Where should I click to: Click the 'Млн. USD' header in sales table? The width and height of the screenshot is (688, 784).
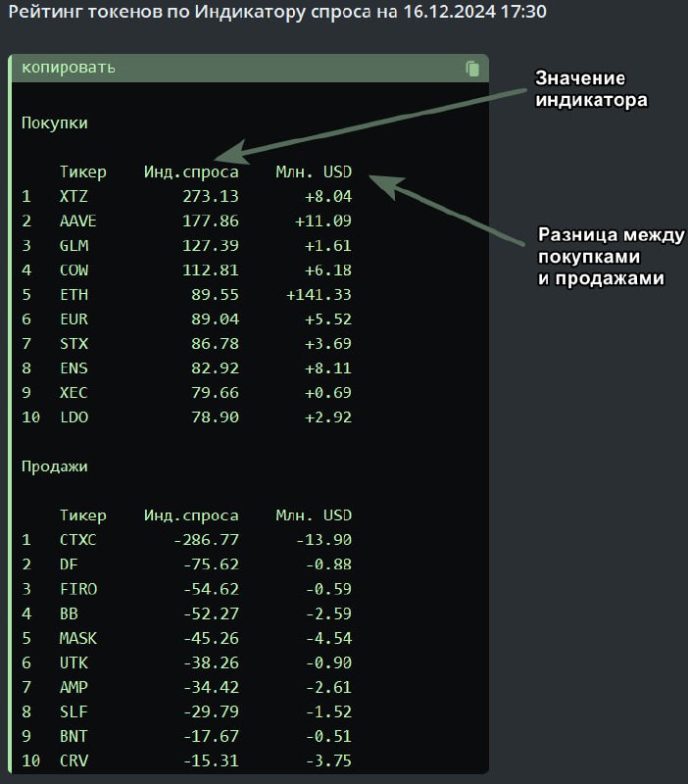coord(314,515)
